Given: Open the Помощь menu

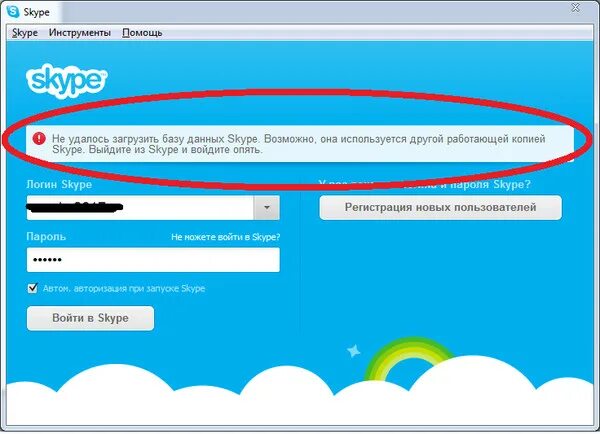Looking at the screenshot, I should click(142, 33).
